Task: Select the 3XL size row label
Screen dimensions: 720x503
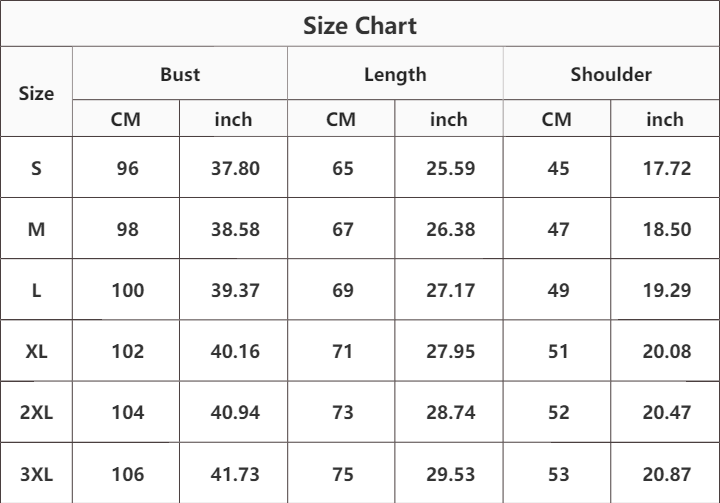Action: click(x=37, y=474)
